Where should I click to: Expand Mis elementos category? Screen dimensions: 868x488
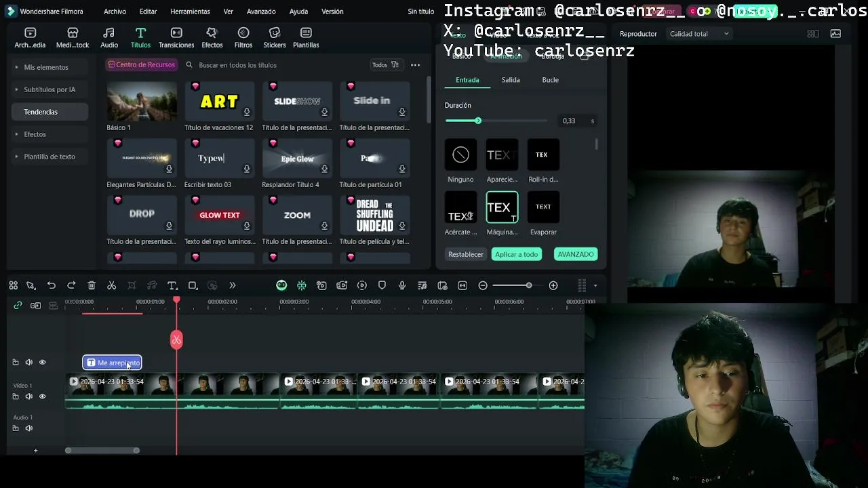pos(50,67)
